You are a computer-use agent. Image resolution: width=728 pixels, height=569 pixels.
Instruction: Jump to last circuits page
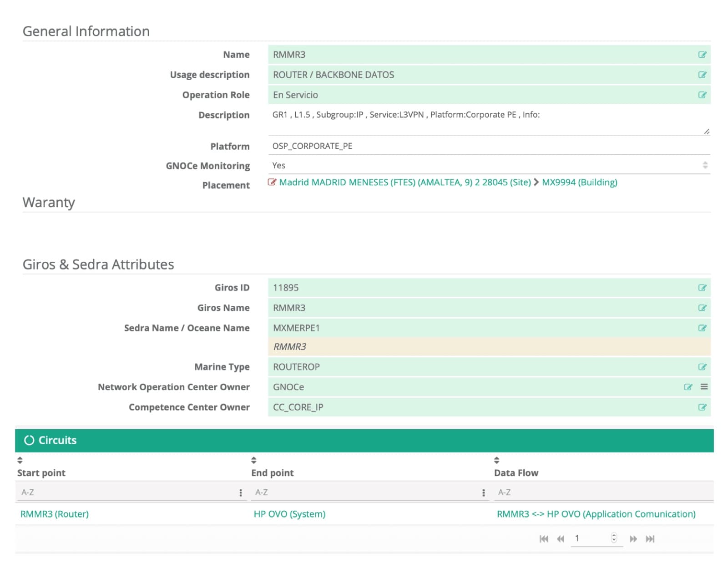click(650, 539)
